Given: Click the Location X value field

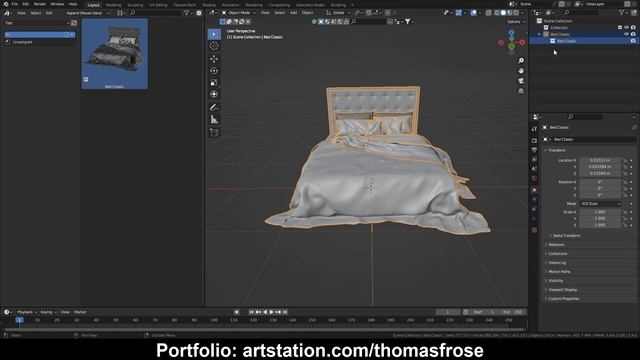Looking at the screenshot, I should click(x=600, y=160).
